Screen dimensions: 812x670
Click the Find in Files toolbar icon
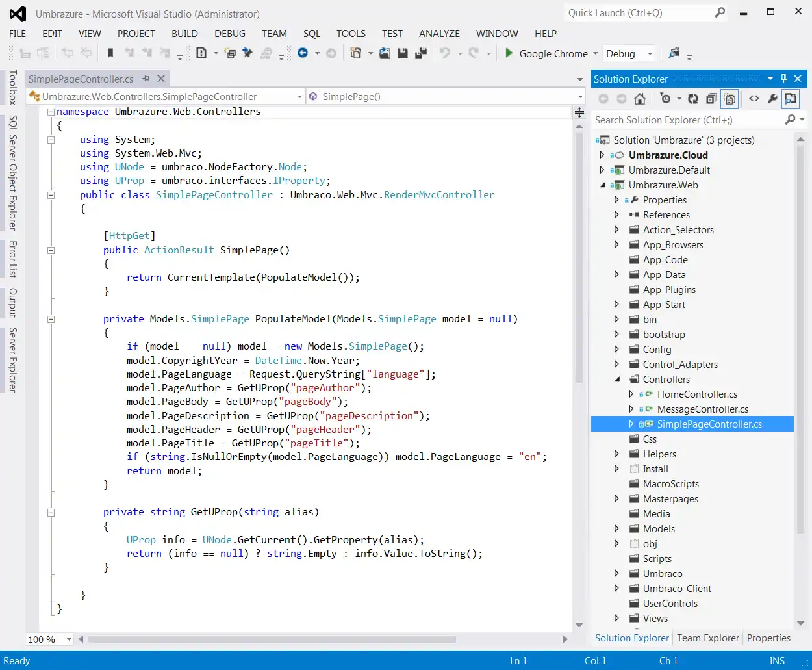[x=674, y=53]
